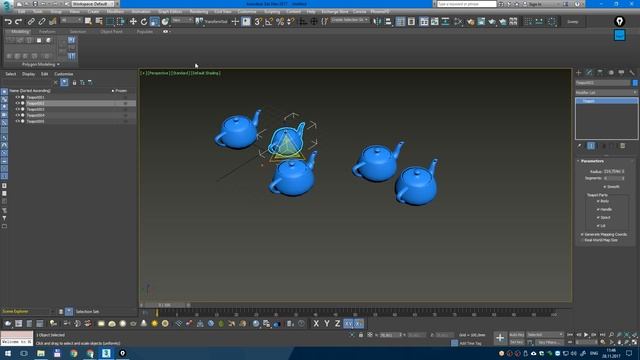The image size is (640, 360).
Task: Toggle the Smooth checkbox
Action: click(605, 187)
